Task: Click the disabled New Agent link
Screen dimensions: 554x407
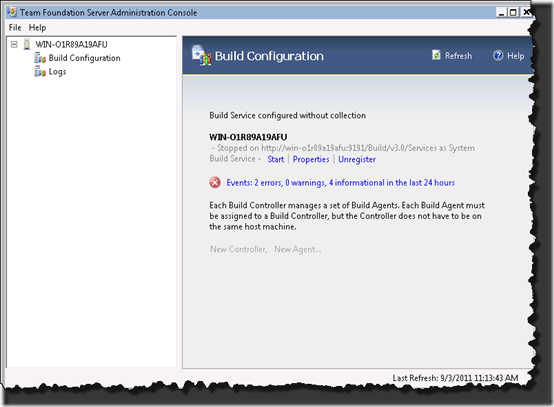Action: point(297,249)
